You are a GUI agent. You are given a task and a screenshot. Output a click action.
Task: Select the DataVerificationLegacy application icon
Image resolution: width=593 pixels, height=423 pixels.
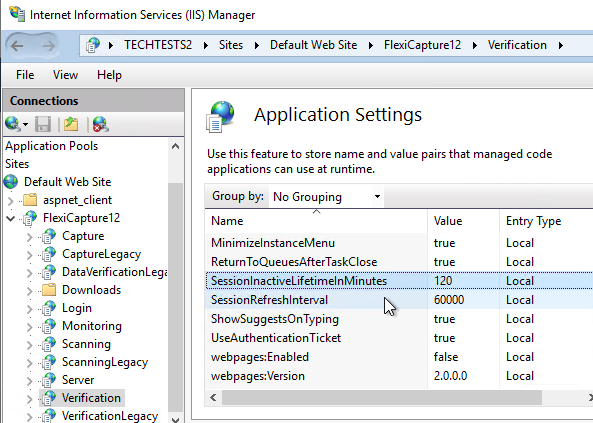49,272
